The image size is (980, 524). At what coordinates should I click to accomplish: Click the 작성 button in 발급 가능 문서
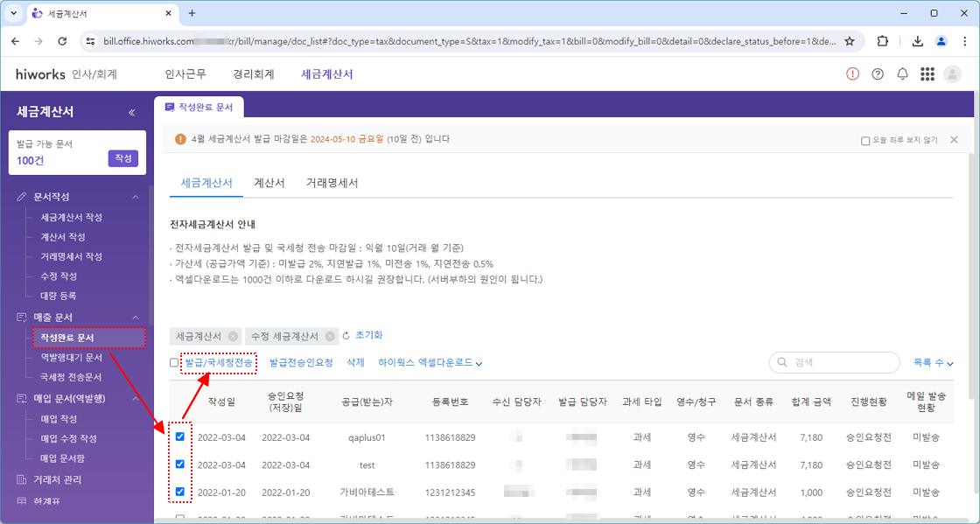pyautogui.click(x=123, y=158)
